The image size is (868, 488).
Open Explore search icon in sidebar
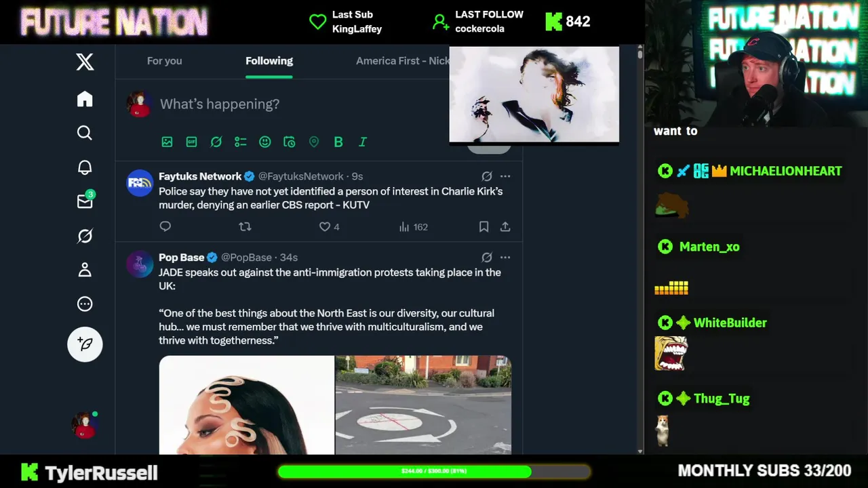(85, 133)
